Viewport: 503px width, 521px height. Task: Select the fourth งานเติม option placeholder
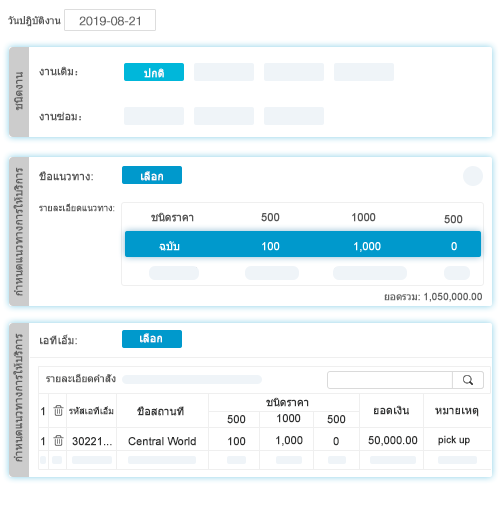pyautogui.click(x=364, y=72)
